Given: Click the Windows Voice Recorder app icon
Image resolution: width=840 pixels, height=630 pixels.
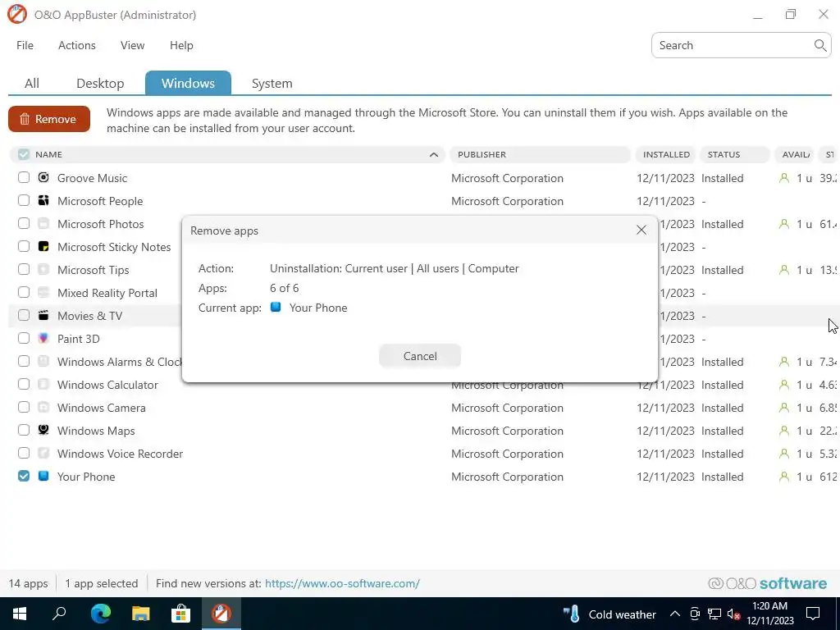Looking at the screenshot, I should tap(43, 453).
